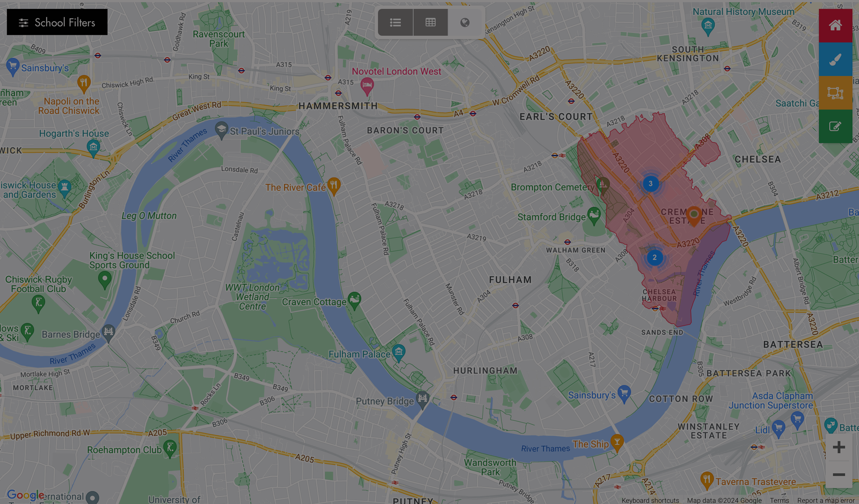
Task: Click the River Café restaurant marker
Action: coord(334,186)
